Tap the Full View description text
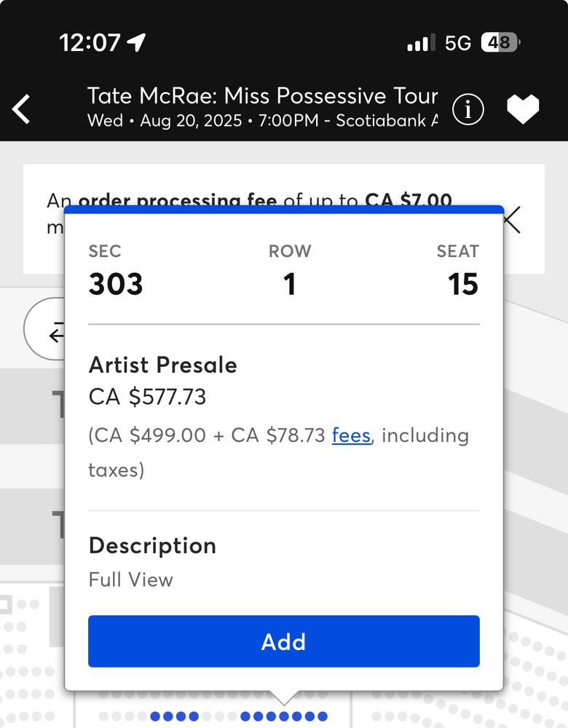 [131, 579]
